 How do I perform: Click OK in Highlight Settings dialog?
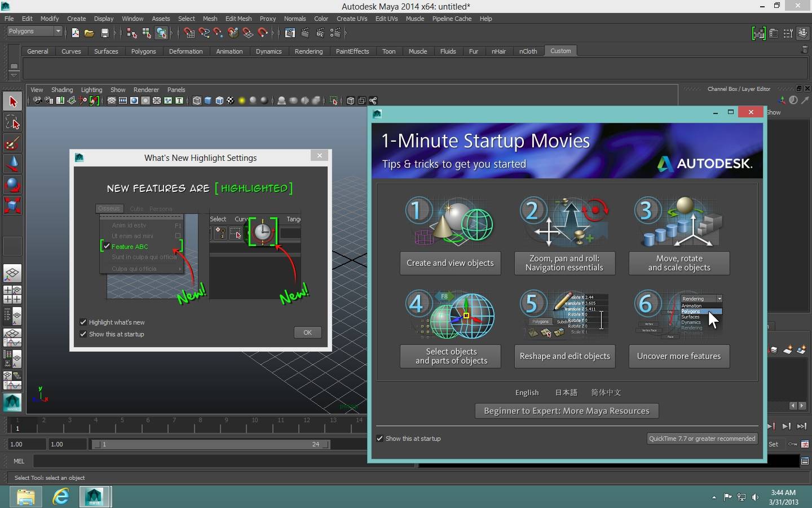click(x=307, y=332)
